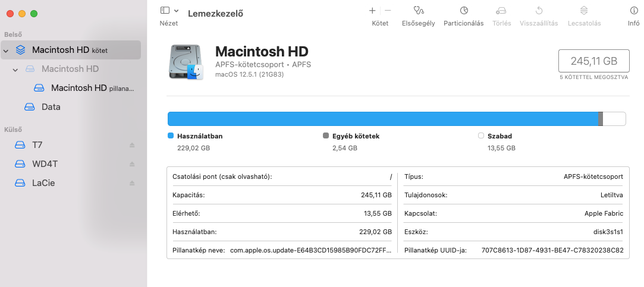
Task: Click the Data drive icon
Action: (x=30, y=107)
